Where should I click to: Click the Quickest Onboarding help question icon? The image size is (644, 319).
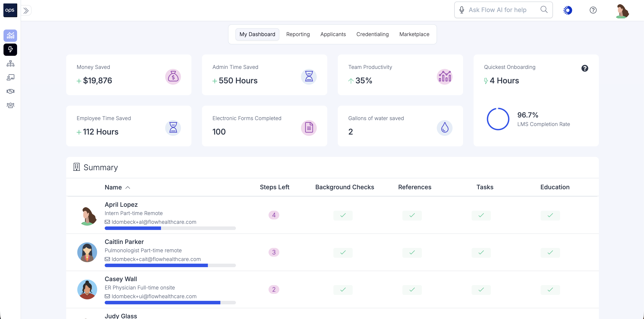point(584,68)
